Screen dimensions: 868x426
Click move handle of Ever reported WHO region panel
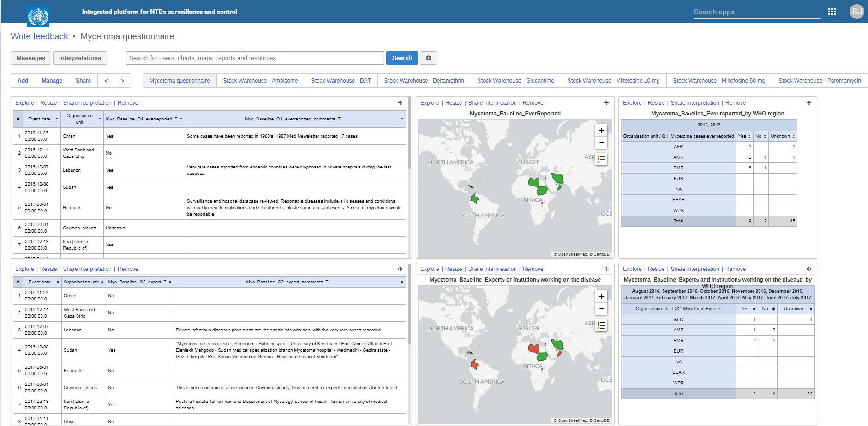[x=808, y=103]
